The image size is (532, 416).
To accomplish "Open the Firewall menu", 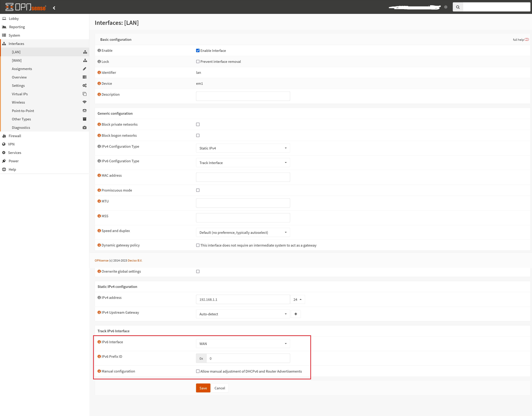I will 15,136.
